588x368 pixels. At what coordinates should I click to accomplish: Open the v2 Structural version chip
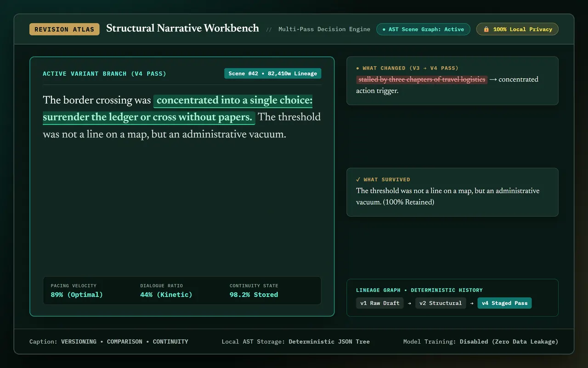pos(441,303)
